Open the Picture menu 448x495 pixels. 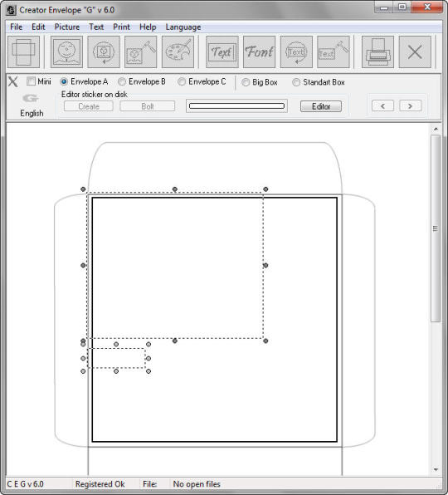point(67,27)
